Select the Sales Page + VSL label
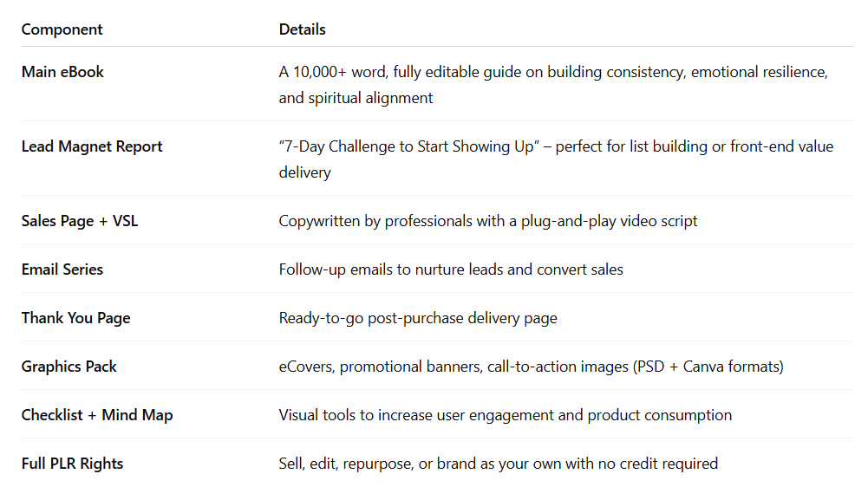Image resolution: width=868 pixels, height=487 pixels. coord(80,221)
